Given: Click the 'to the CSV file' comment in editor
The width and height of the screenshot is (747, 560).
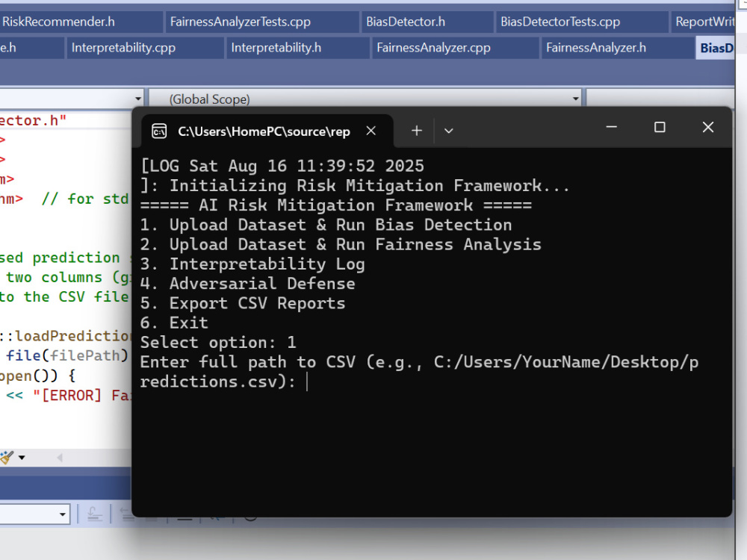Looking at the screenshot, I should pyautogui.click(x=64, y=296).
